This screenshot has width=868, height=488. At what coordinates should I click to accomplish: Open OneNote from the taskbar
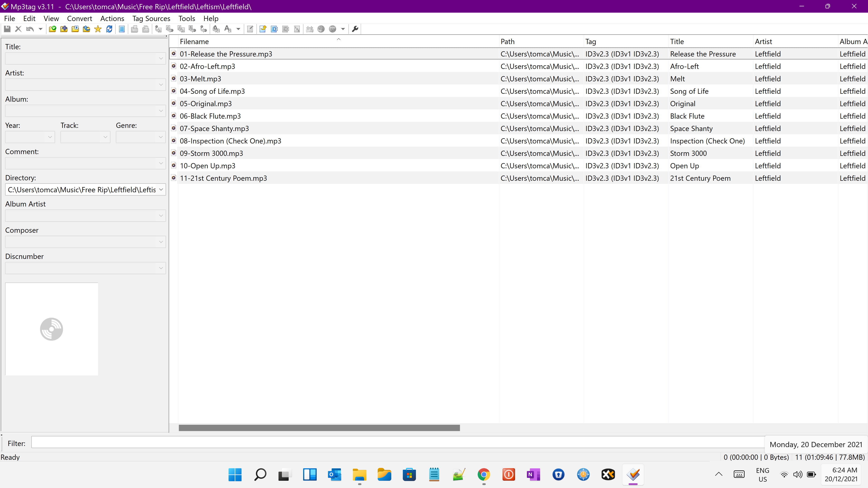(x=533, y=474)
